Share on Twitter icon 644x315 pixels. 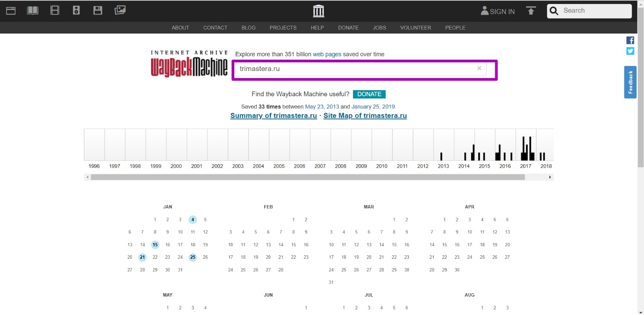[x=630, y=51]
